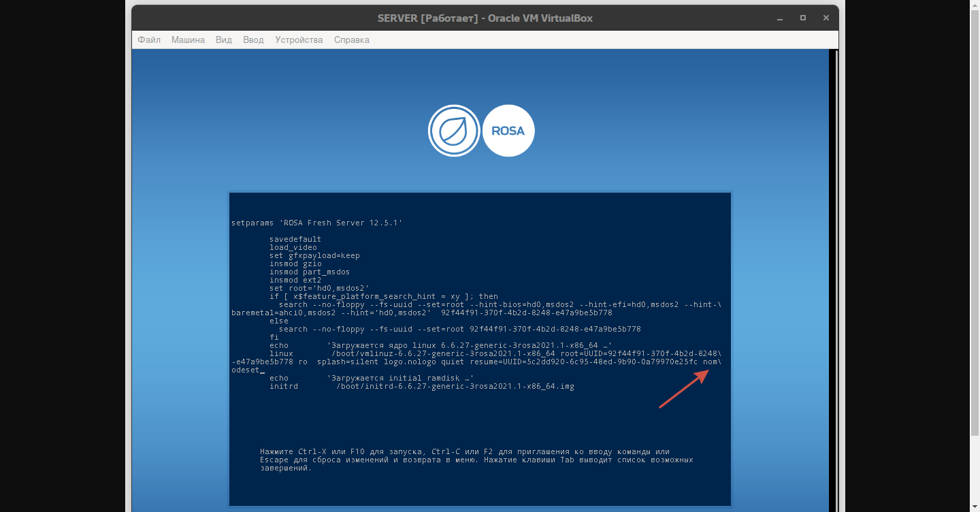Click the 'insmod gzio' line
The image size is (980, 512).
pyautogui.click(x=295, y=263)
